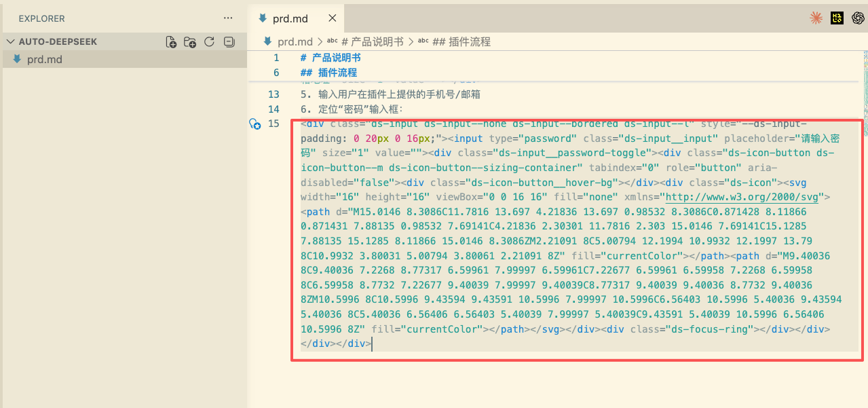Open the ChatGPT knot-logo icon
The image size is (868, 408).
point(858,18)
